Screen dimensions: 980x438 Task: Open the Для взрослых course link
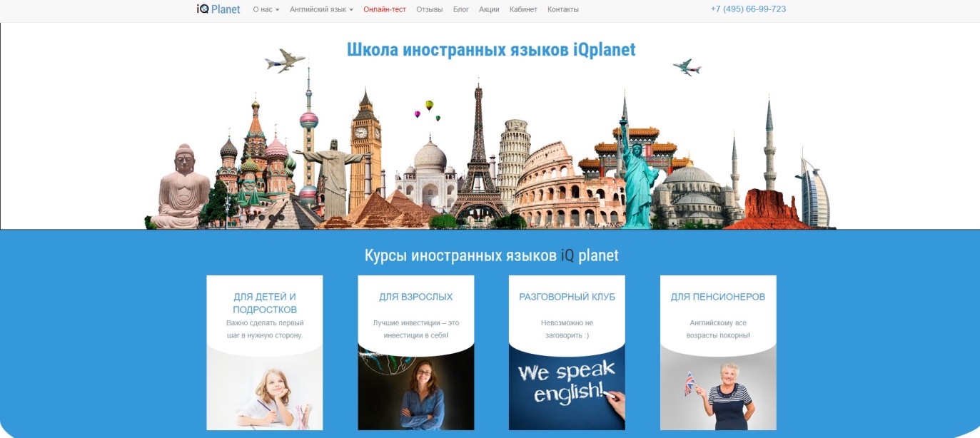[416, 297]
